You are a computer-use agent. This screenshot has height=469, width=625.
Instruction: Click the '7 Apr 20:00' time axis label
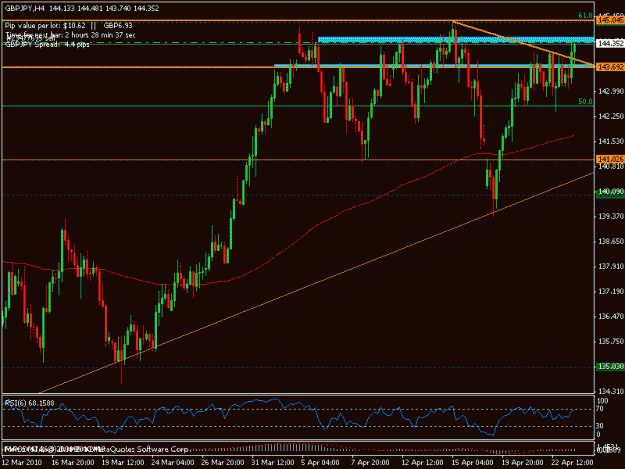coord(370,462)
